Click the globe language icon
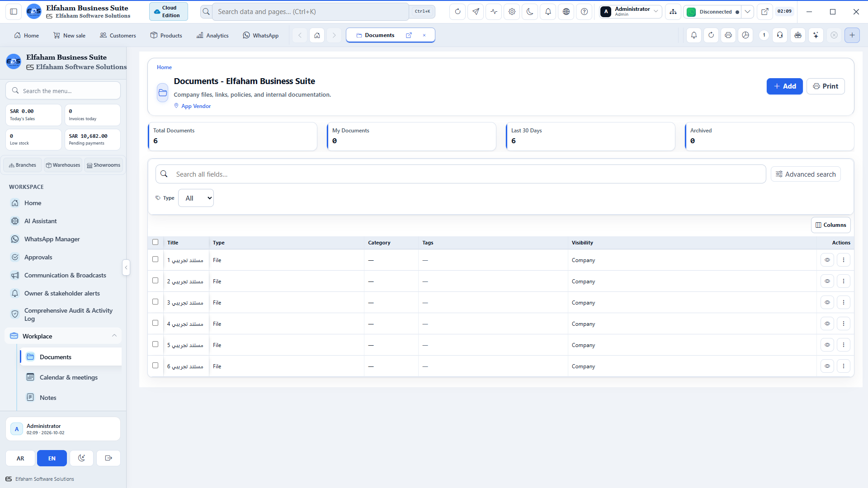 [x=566, y=12]
